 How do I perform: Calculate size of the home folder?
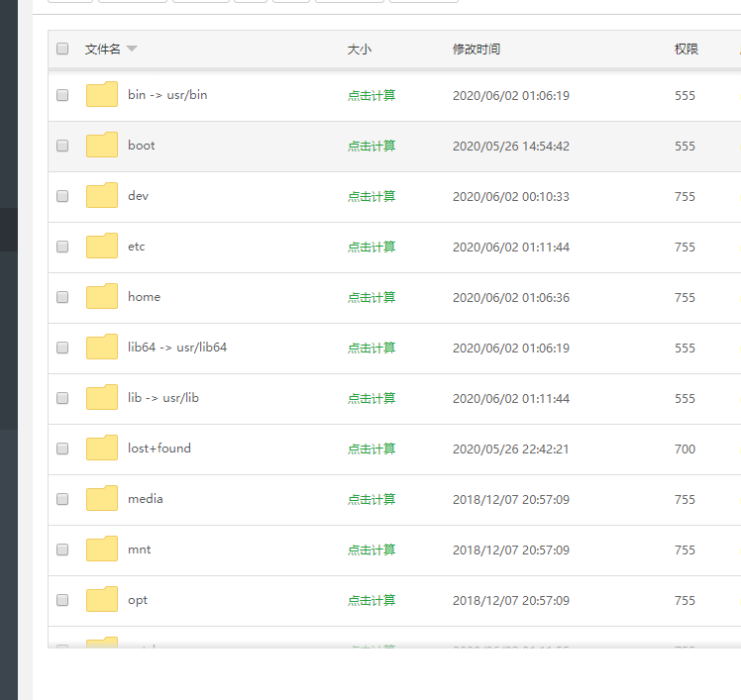(371, 297)
